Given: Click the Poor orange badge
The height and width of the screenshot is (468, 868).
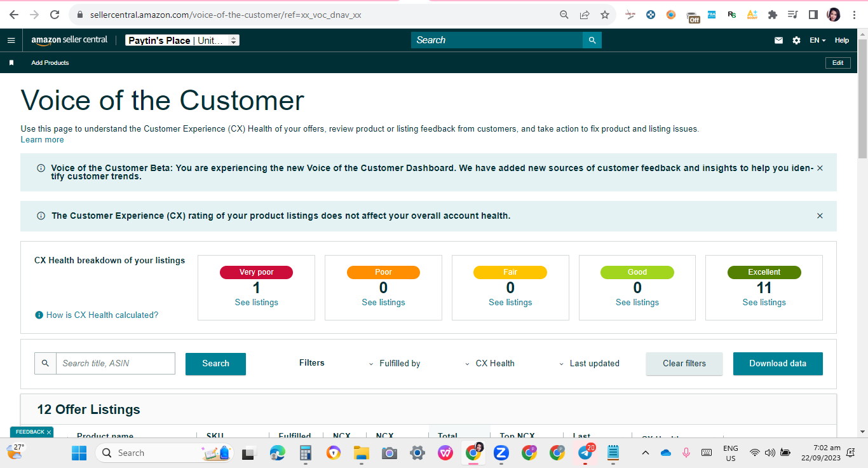Looking at the screenshot, I should pyautogui.click(x=383, y=272).
